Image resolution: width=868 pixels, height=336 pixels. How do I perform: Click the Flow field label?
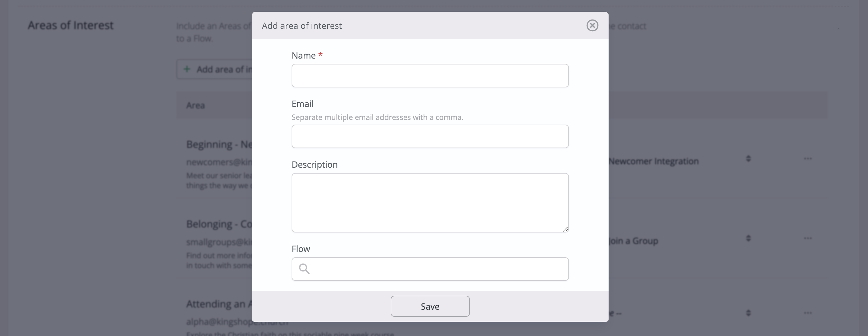tap(301, 249)
